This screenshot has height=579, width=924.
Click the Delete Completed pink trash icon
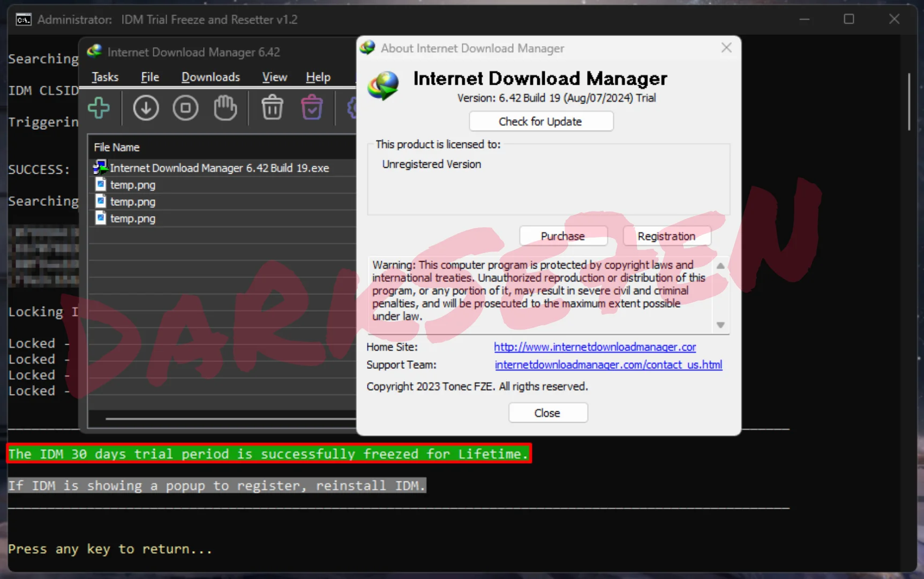312,107
